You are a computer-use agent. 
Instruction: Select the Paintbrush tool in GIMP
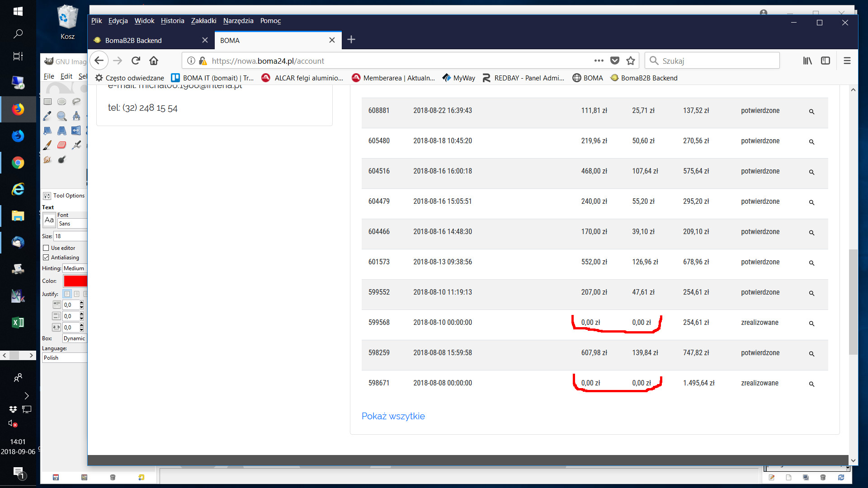(47, 145)
